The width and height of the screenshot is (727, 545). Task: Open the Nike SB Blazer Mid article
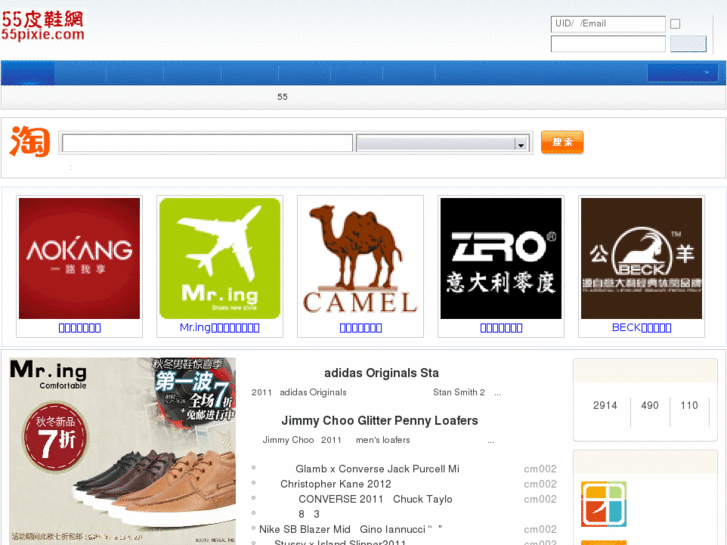tap(350, 529)
